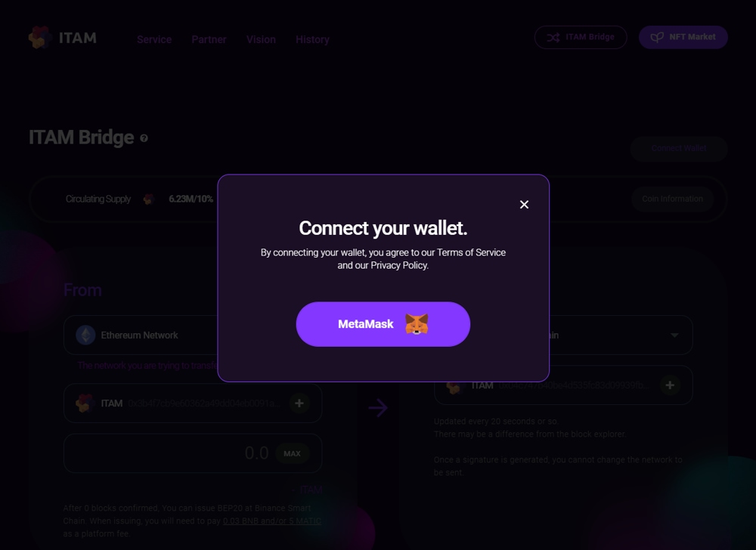This screenshot has width=756, height=550.
Task: Open the Coin Information button
Action: [672, 199]
